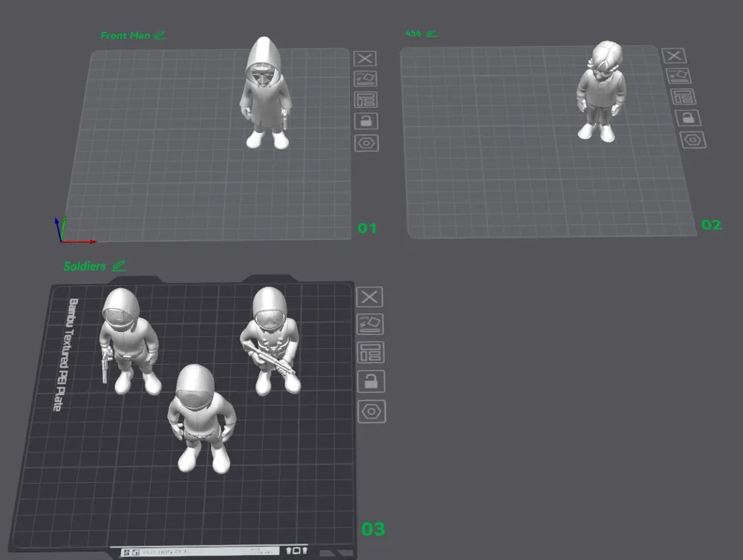743x560 pixels.
Task: Toggle the lock on the Soldiers plate
Action: coord(371,382)
